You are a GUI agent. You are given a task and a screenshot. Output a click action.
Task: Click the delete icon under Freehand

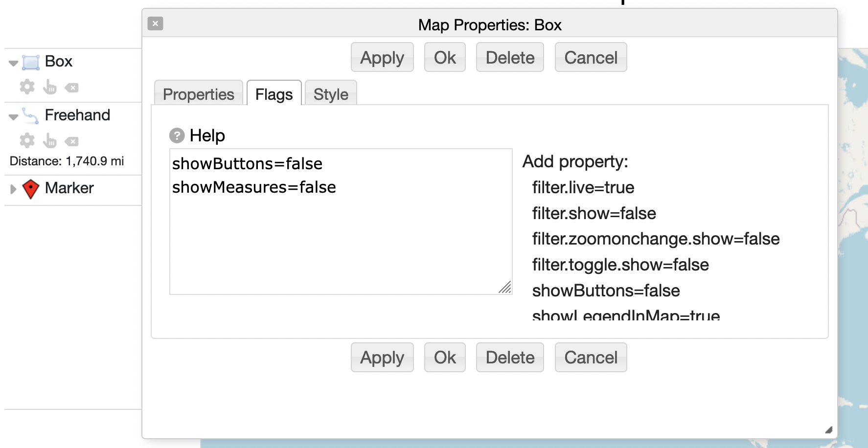pyautogui.click(x=71, y=142)
